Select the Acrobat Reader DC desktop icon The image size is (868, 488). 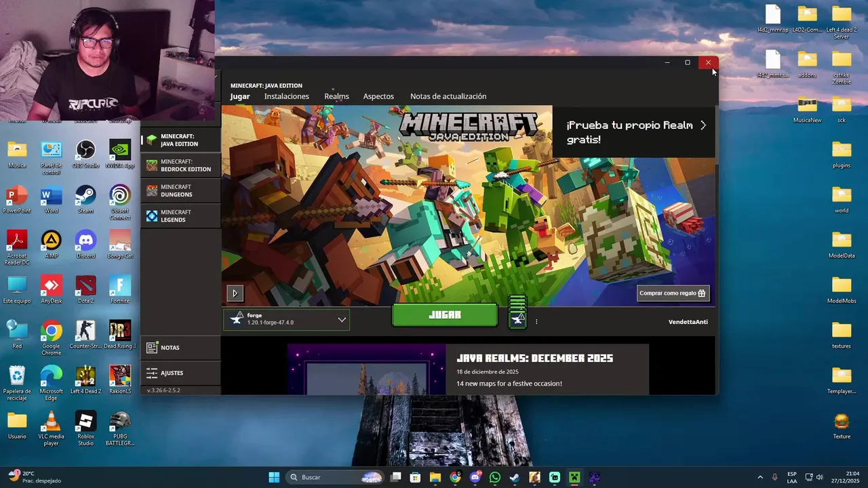(x=17, y=248)
